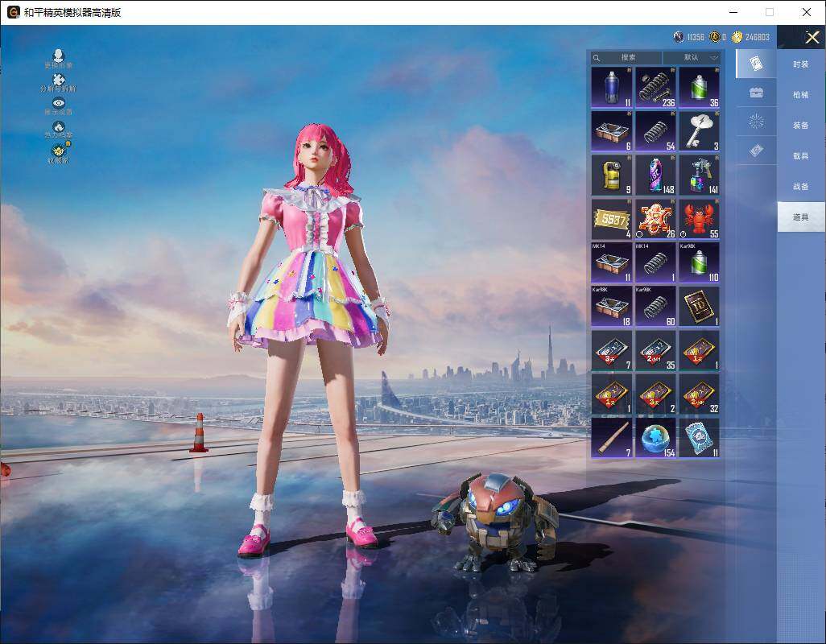
Task: Select the wooden stick item with count 7
Action: click(612, 438)
